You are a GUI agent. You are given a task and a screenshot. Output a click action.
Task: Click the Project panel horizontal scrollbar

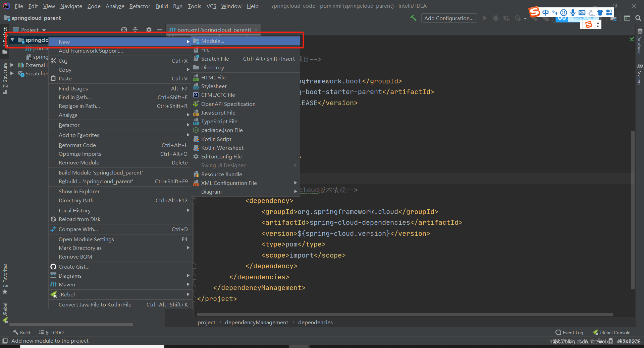71,325
